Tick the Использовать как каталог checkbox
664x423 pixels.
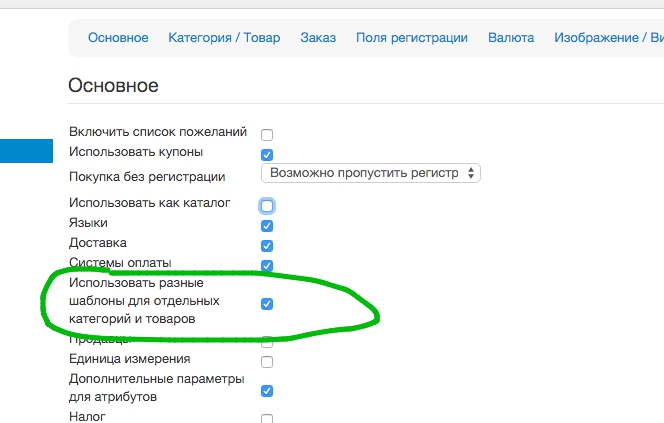pyautogui.click(x=267, y=206)
